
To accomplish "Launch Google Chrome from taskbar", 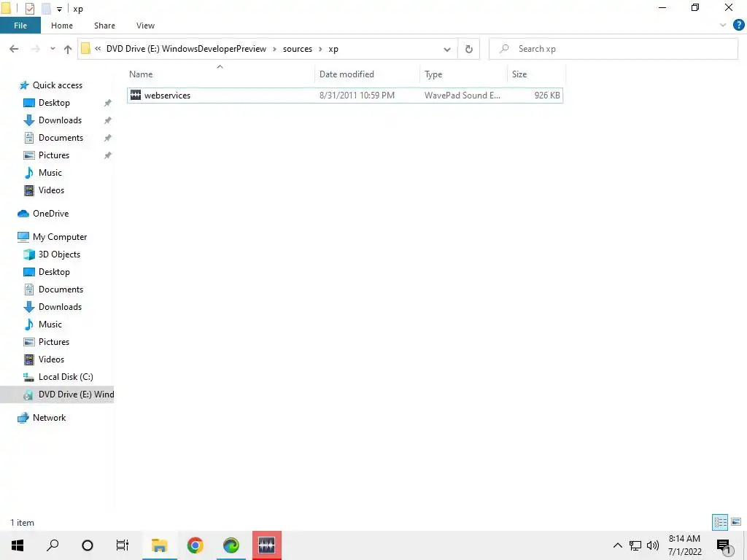I will click(196, 545).
